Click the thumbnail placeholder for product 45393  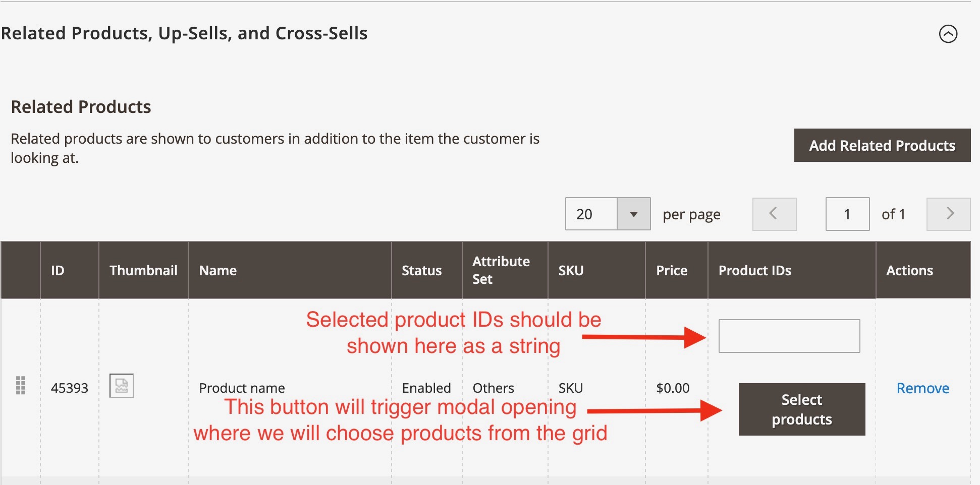click(121, 386)
